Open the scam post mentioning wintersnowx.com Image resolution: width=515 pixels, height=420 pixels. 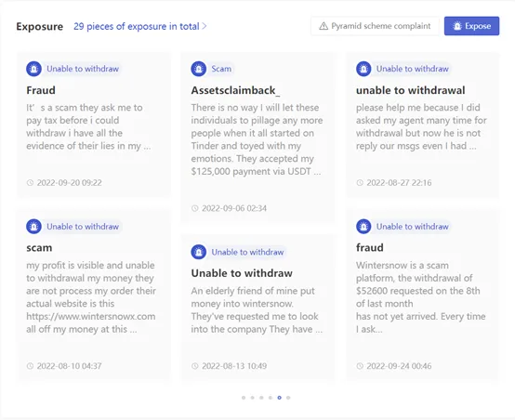pos(39,247)
